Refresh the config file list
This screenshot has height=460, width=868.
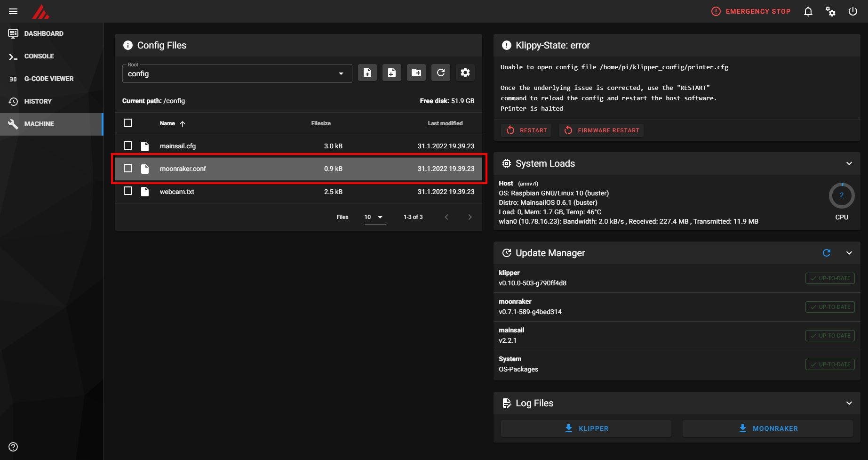(x=440, y=73)
